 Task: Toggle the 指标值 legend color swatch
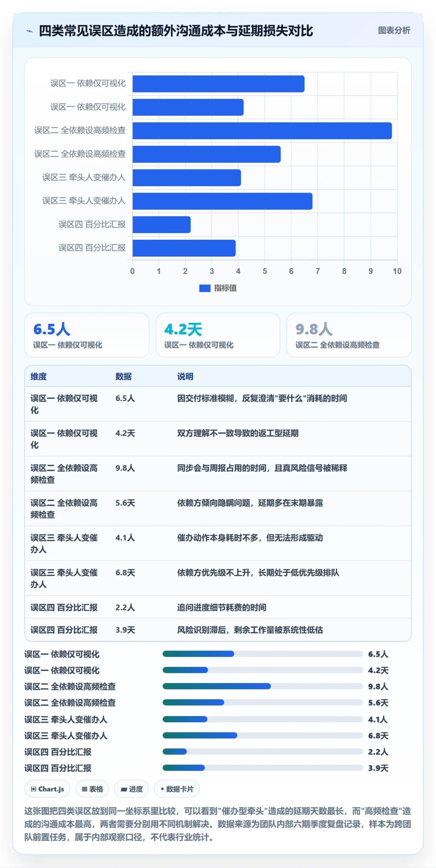tap(205, 288)
